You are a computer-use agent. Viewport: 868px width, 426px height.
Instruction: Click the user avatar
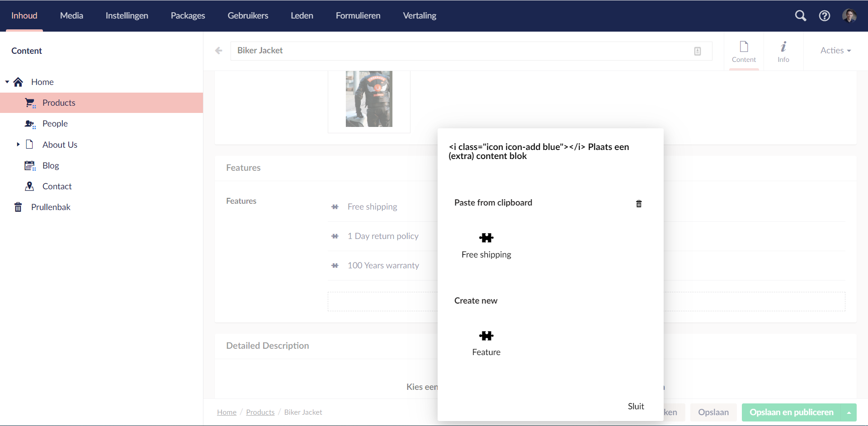pyautogui.click(x=850, y=15)
